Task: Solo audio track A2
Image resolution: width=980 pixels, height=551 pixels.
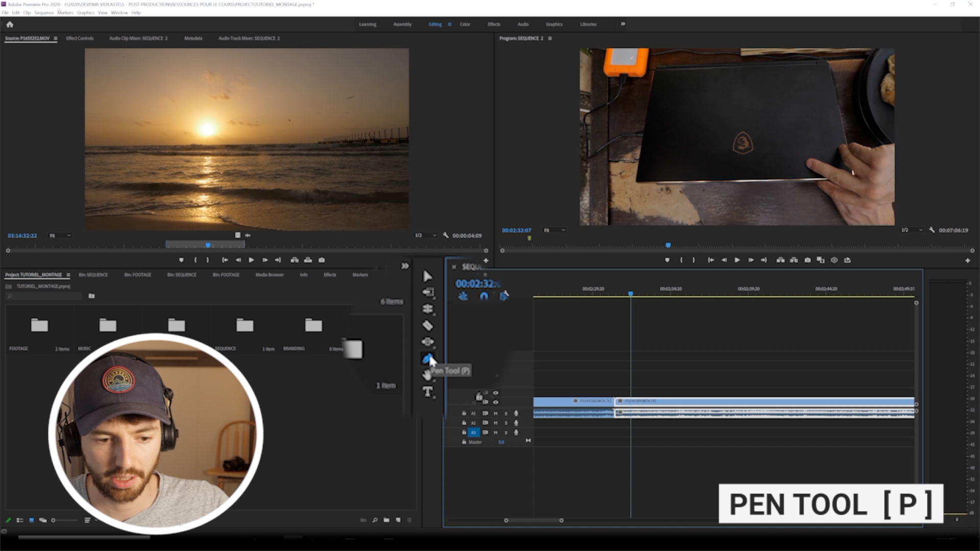Action: click(506, 423)
